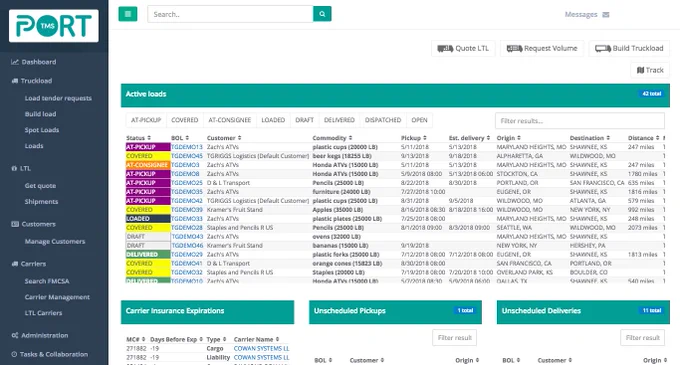This screenshot has width=680, height=365.
Task: Open load TGDEMO33 link
Action: 186,219
